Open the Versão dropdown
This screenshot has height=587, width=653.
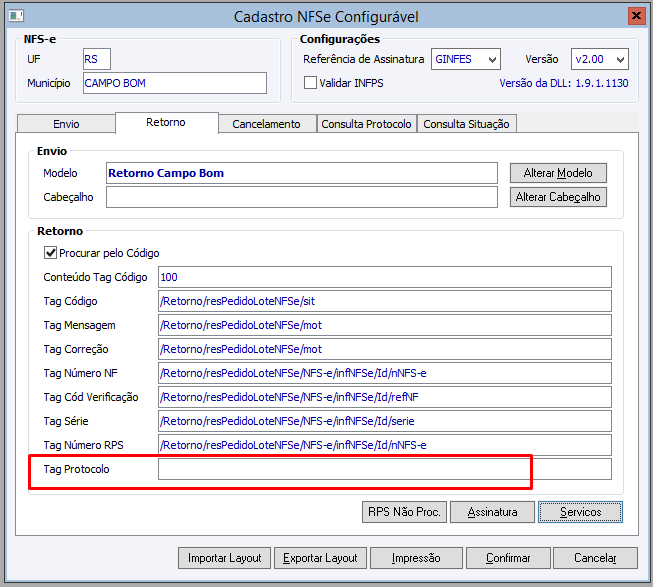(x=600, y=59)
